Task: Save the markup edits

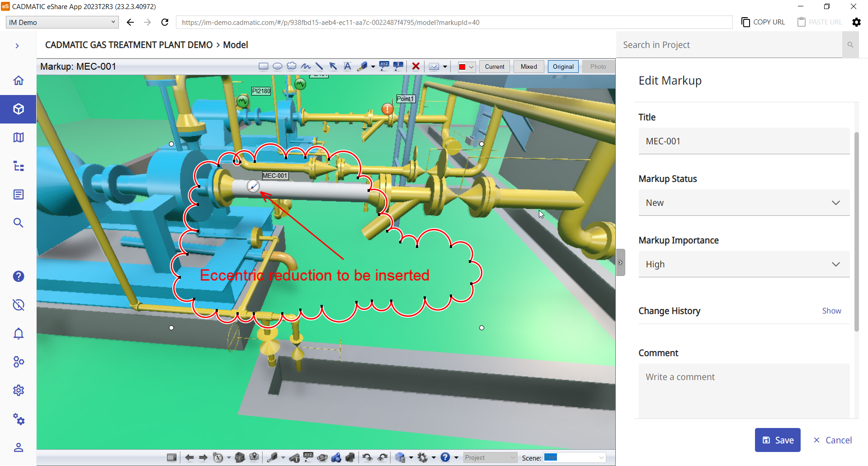Action: coord(778,440)
